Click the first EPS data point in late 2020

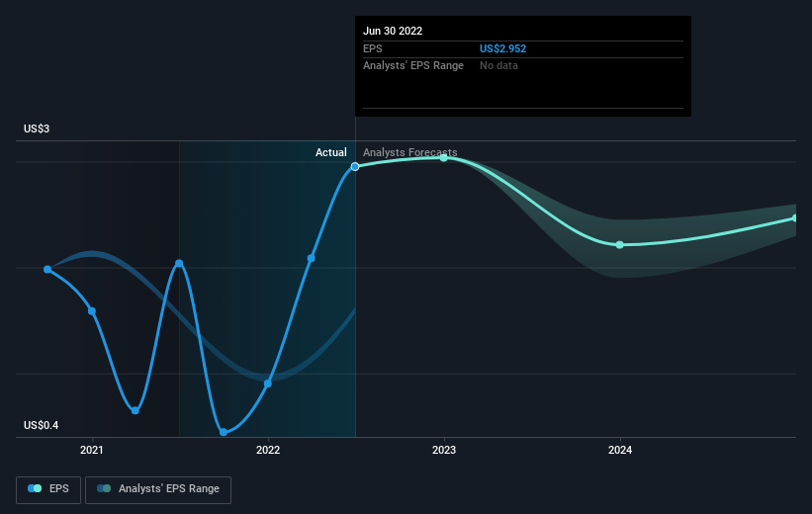(x=47, y=269)
